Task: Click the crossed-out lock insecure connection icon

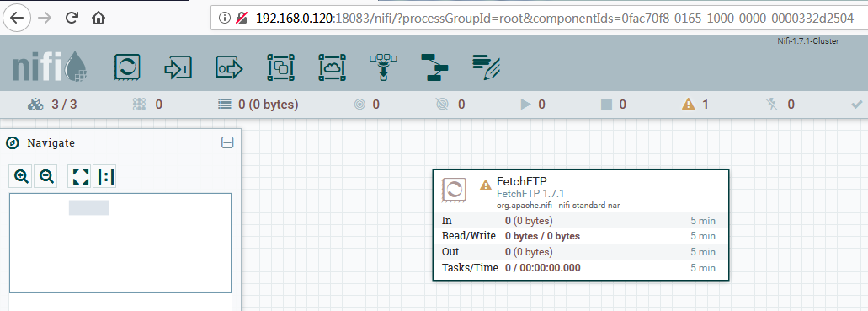Action: (241, 18)
